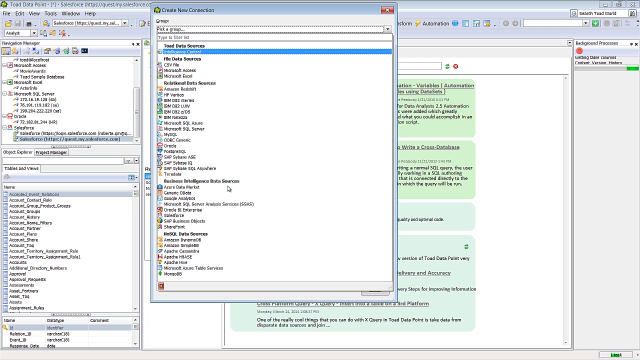Open the Analyst layout dropdown

click(x=34, y=33)
